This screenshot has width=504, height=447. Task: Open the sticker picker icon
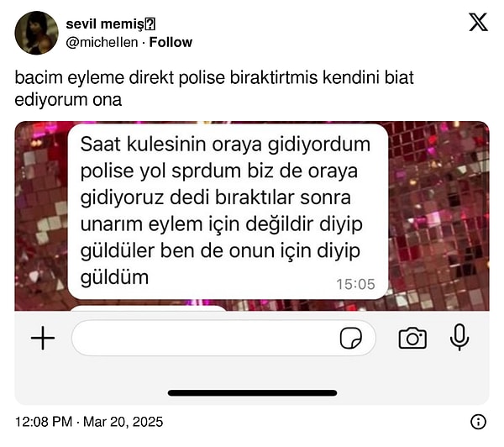coord(350,338)
